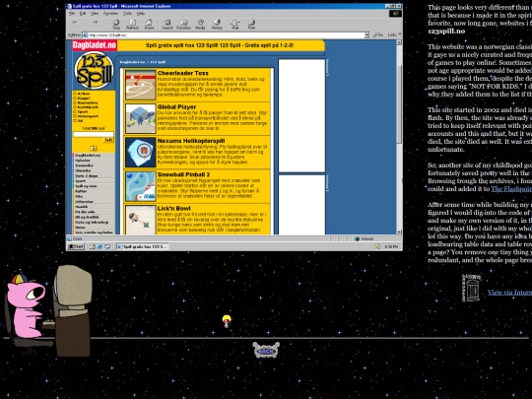Click the page scrollbar up arrow
Viewport: 532px width, 399px height.
(399, 42)
